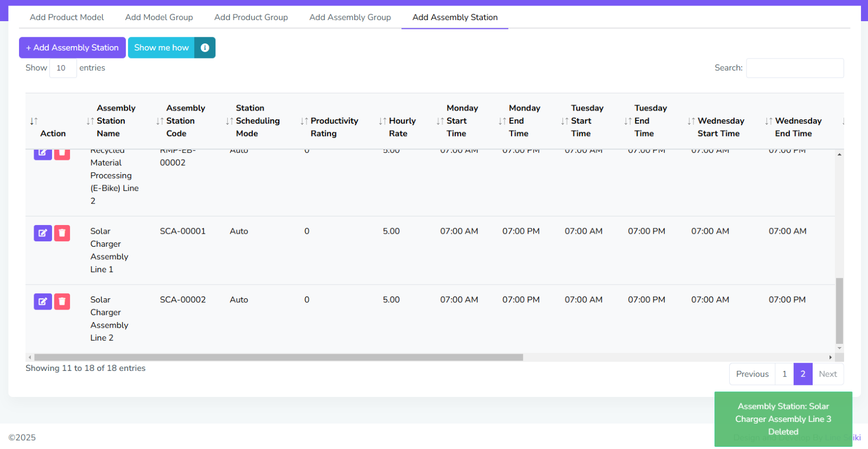The width and height of the screenshot is (868, 449).
Task: Delete Solar Charger Assembly Line 2 row
Action: pyautogui.click(x=62, y=302)
